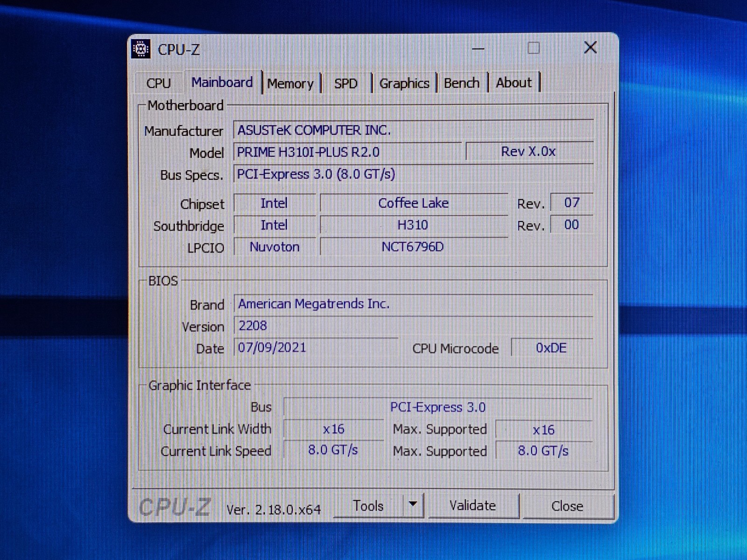Viewport: 747px width, 560px height.
Task: Click the Model value PRIME H310I-PLUS R2.0
Action: tap(347, 152)
